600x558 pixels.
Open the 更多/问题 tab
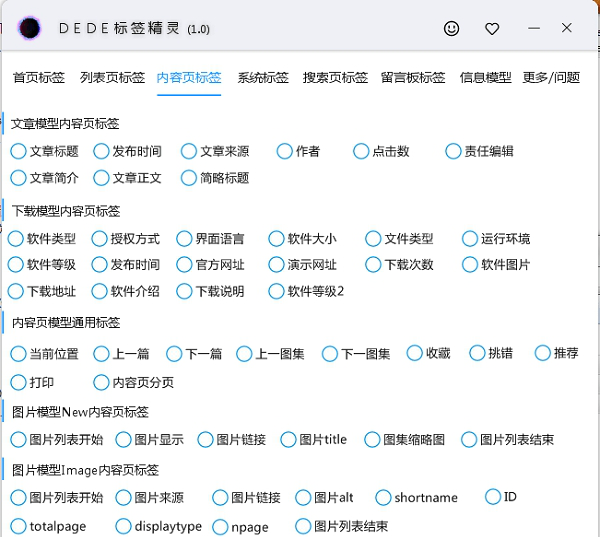click(551, 78)
